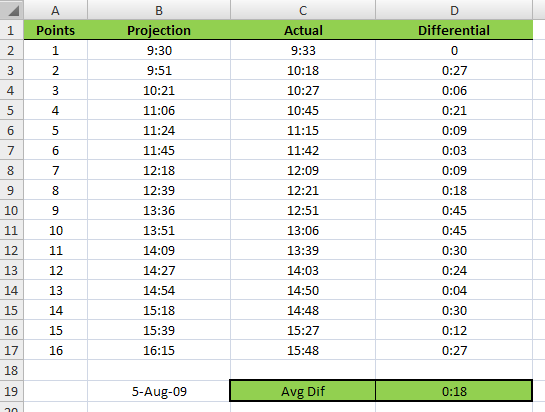Image resolution: width=545 pixels, height=412 pixels.
Task: Click the Differential header cell
Action: 454,30
